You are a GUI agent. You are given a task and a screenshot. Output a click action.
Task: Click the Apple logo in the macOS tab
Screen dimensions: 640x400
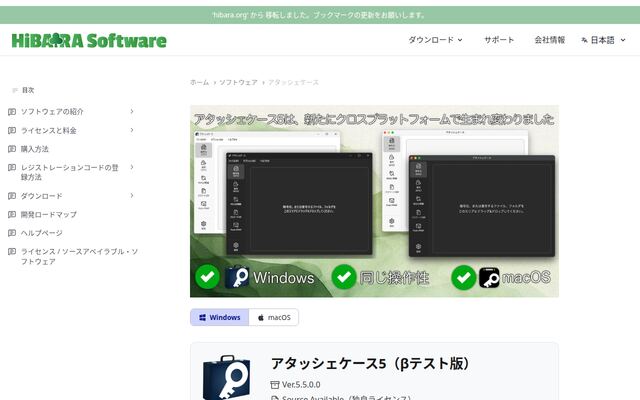click(261, 318)
